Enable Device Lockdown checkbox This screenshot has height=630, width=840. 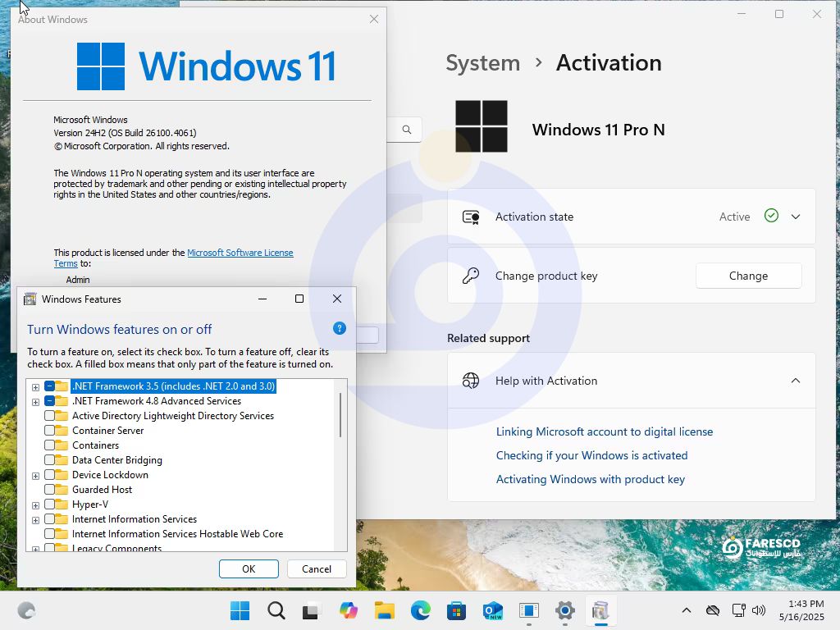pos(49,475)
